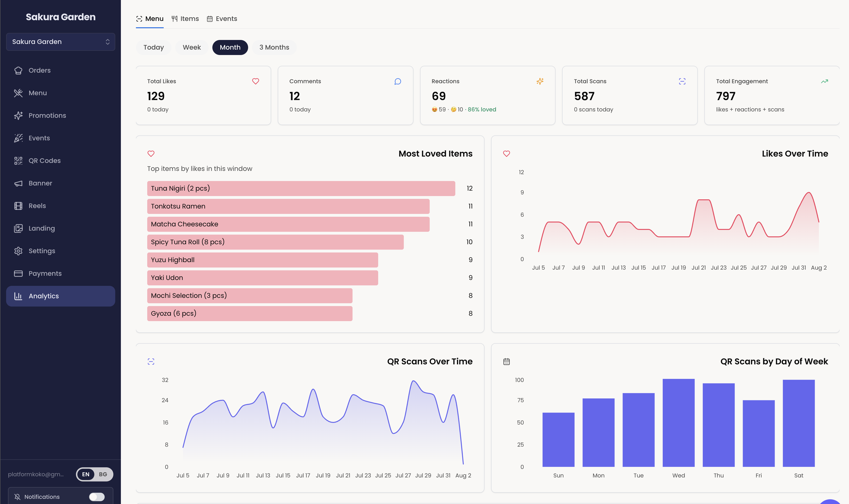The height and width of the screenshot is (504, 849).
Task: Click the Mon bar in day-of-week chart
Action: [x=598, y=433]
